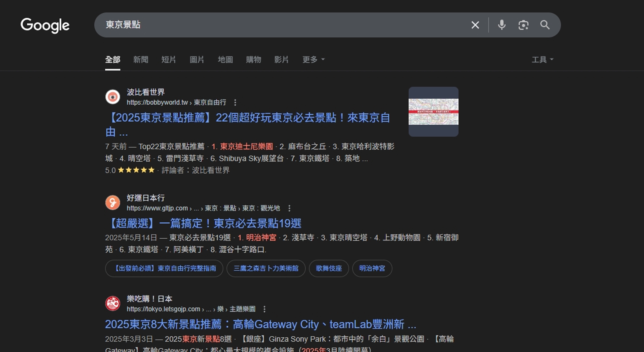Screen dimensions: 644x352
Task: Open Google Lens image search icon
Action: [x=523, y=25]
